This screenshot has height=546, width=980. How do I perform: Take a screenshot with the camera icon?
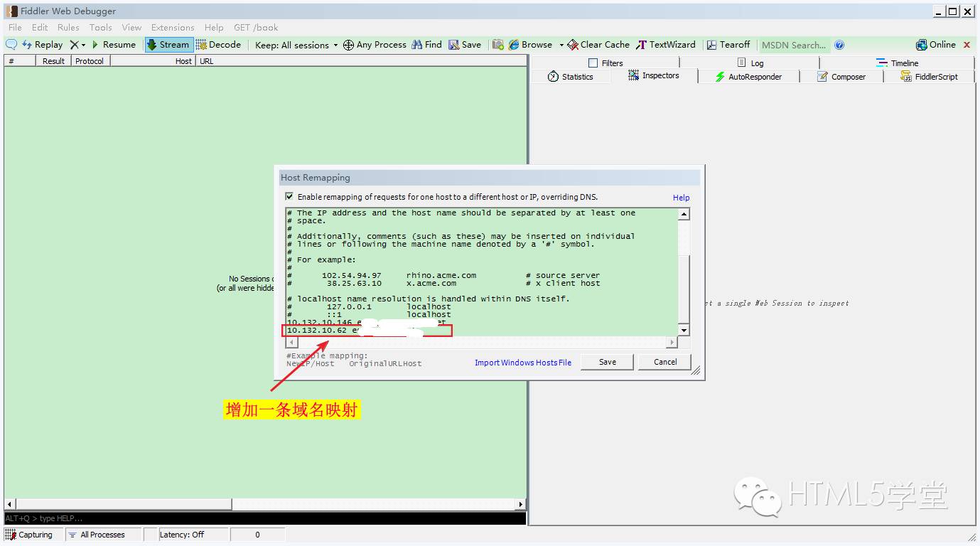497,44
